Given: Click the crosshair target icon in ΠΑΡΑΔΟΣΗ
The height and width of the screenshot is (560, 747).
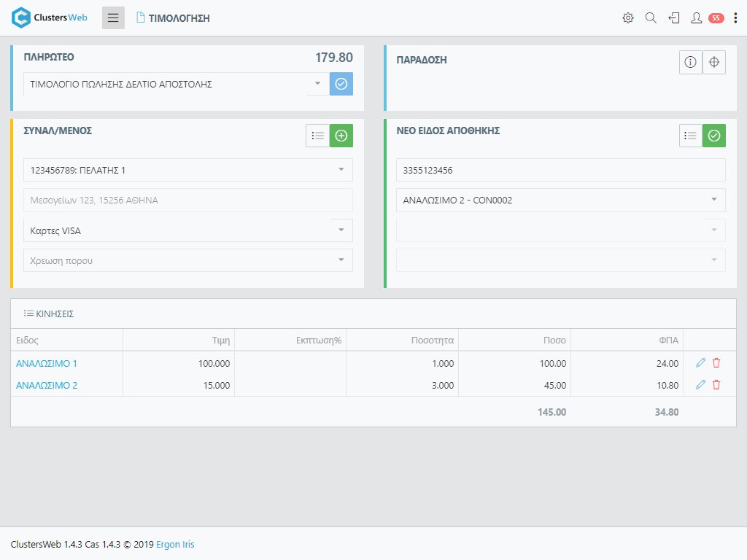Looking at the screenshot, I should coord(714,63).
